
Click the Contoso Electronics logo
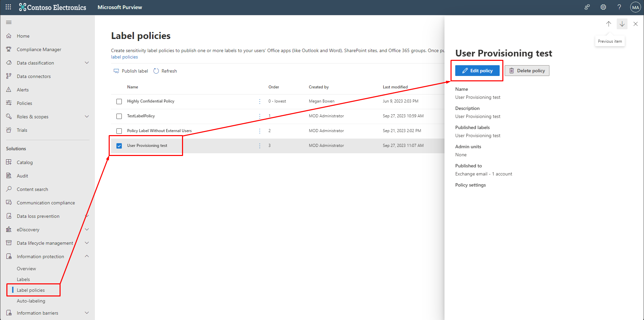[52, 7]
